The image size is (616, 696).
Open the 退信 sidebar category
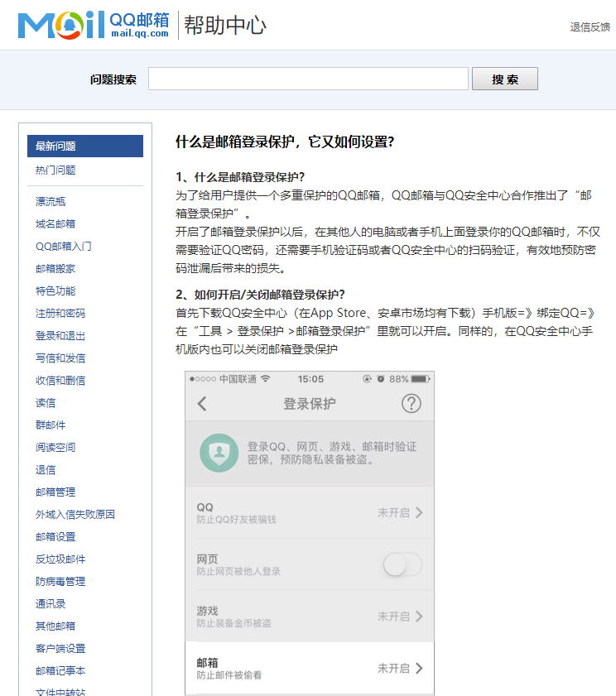coord(46,469)
